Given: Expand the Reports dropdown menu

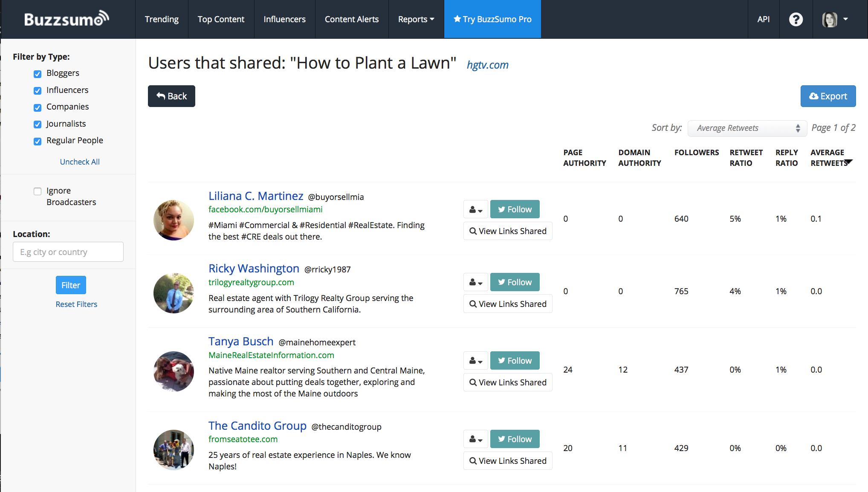Looking at the screenshot, I should pyautogui.click(x=416, y=19).
